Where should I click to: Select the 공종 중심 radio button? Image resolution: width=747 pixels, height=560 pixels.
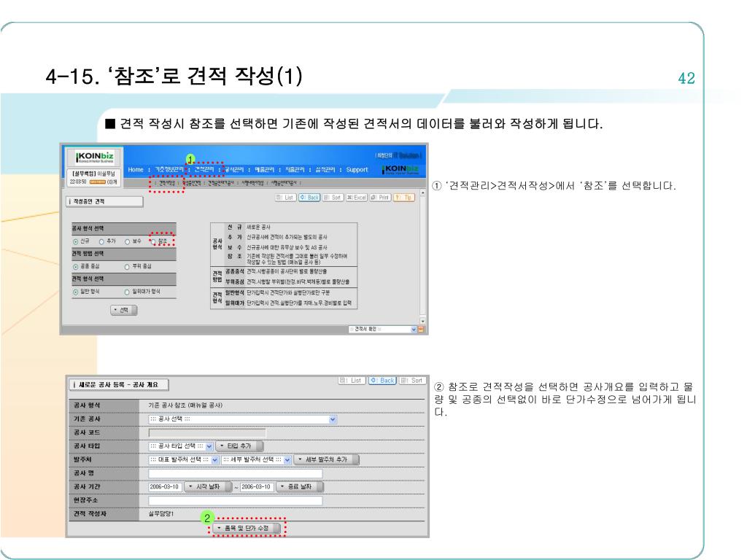(76, 267)
